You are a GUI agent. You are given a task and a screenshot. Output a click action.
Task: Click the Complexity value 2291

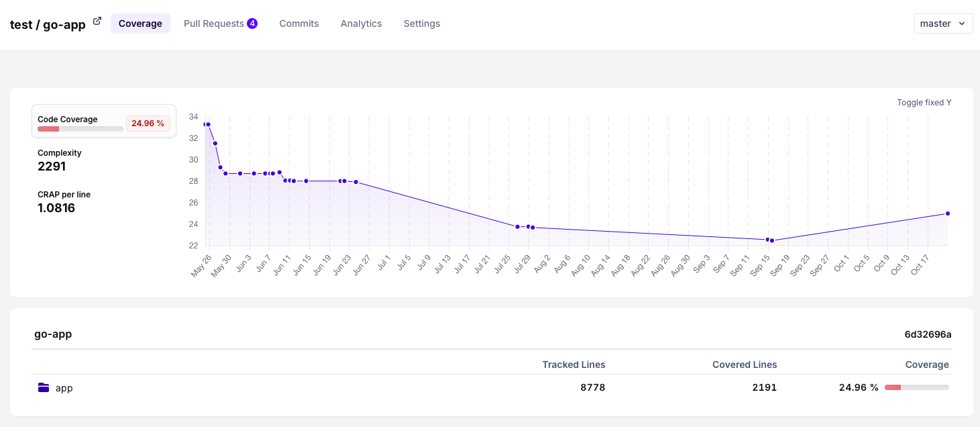[52, 167]
